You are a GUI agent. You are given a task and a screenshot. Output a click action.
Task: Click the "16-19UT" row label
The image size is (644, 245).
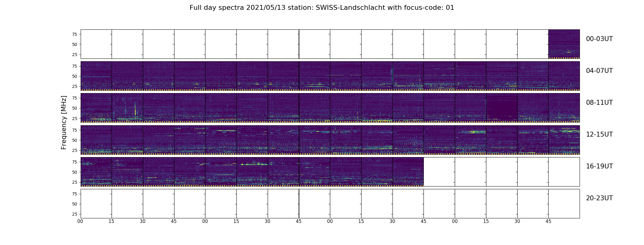(x=599, y=166)
